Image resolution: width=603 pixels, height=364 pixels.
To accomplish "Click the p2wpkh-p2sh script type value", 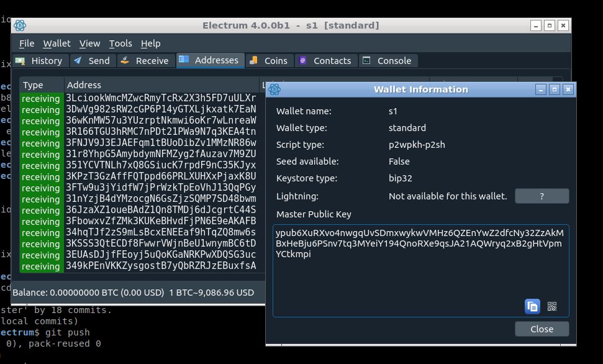I will click(x=417, y=145).
